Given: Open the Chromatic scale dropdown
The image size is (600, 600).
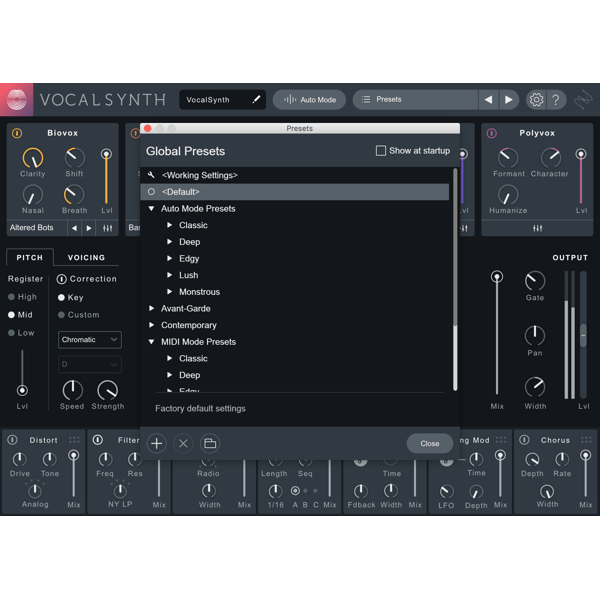Looking at the screenshot, I should click(x=90, y=340).
